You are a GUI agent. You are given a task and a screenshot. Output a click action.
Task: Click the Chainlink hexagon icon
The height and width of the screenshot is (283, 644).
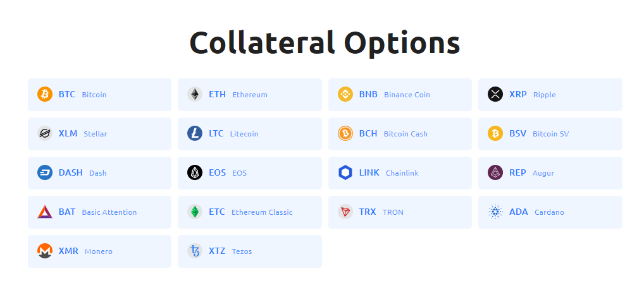point(345,172)
